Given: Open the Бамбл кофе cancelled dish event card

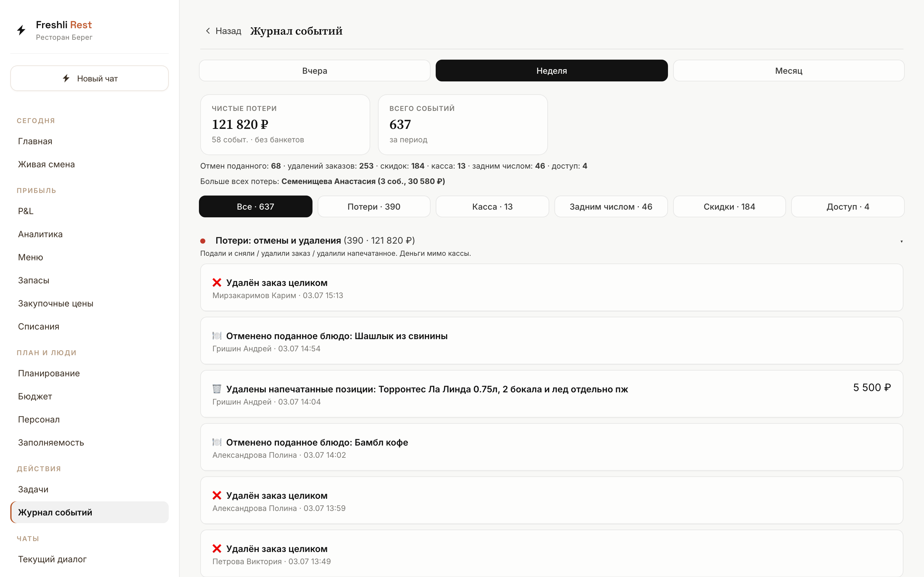Looking at the screenshot, I should point(551,447).
